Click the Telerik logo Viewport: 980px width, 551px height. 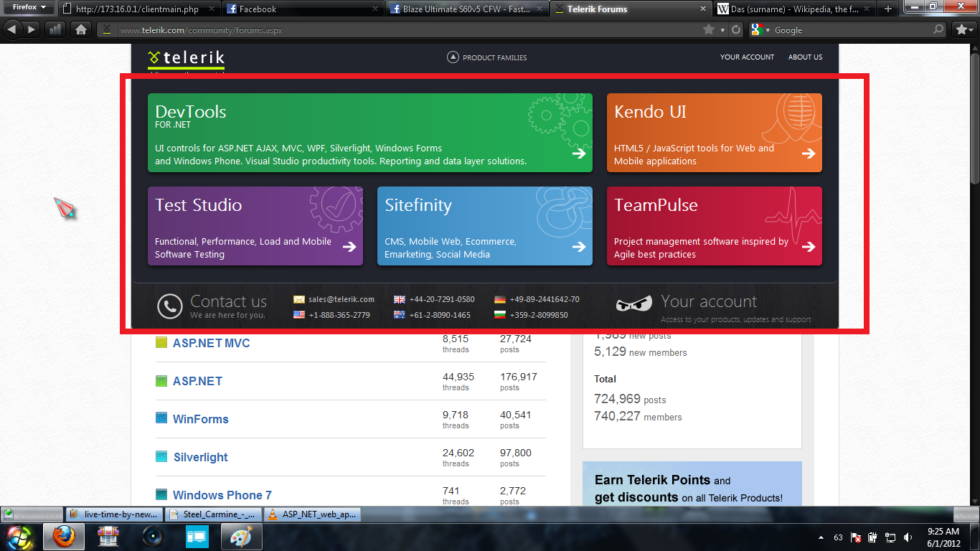[x=186, y=58]
